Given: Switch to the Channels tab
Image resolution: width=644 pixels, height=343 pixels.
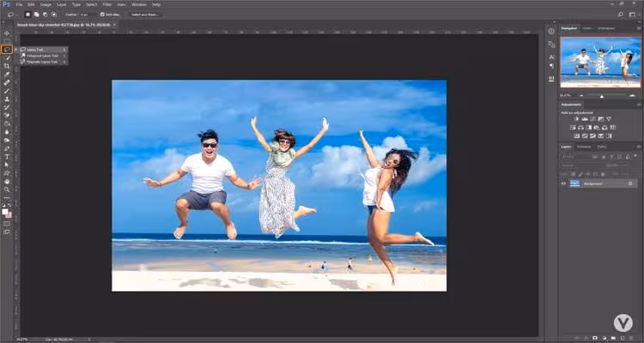Looking at the screenshot, I should pyautogui.click(x=584, y=147).
